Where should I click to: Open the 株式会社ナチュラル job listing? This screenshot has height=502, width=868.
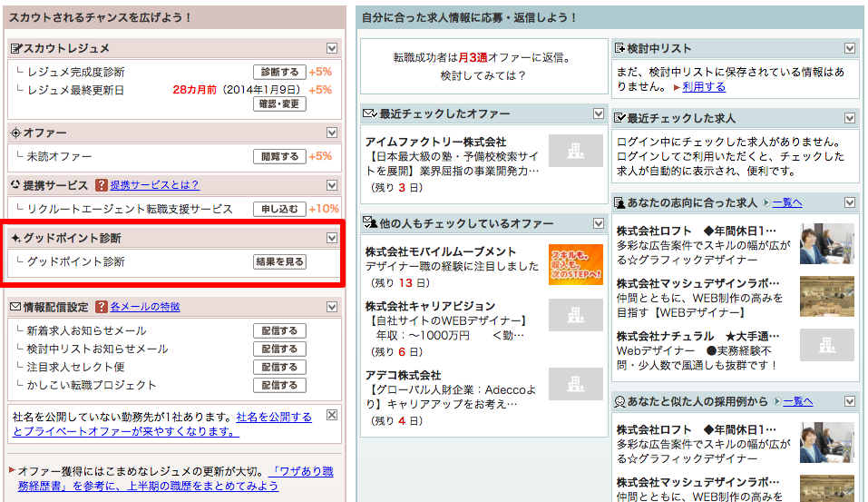tap(698, 336)
